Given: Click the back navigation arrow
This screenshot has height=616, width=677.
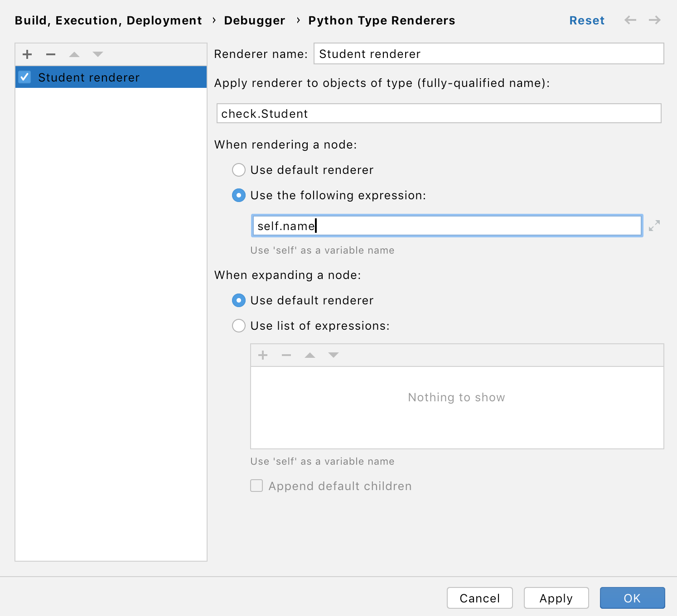Looking at the screenshot, I should pyautogui.click(x=630, y=20).
